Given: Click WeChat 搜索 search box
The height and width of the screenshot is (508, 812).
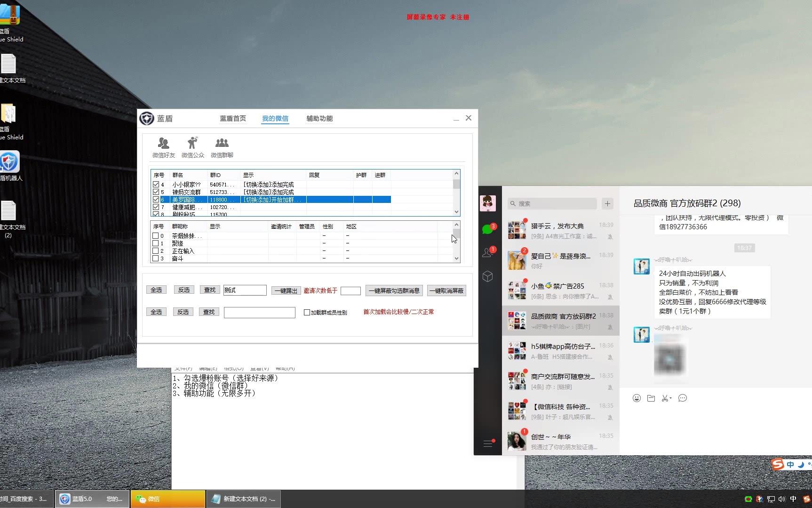Looking at the screenshot, I should [x=552, y=203].
